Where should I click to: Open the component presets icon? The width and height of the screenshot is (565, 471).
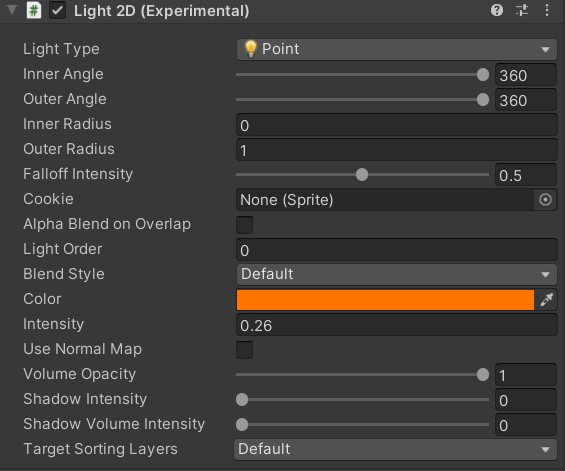click(522, 10)
